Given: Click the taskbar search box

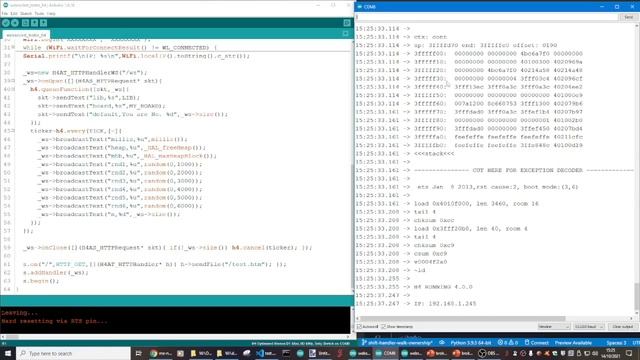Looking at the screenshot, I should [x=73, y=353].
